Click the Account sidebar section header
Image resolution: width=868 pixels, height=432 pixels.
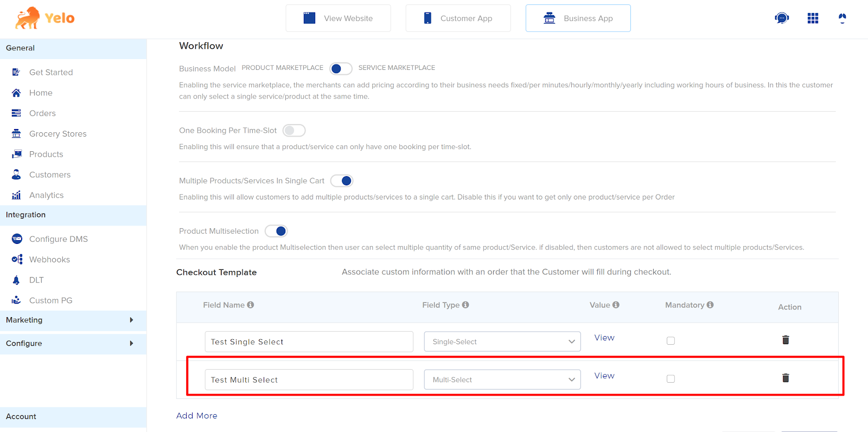[x=73, y=417]
